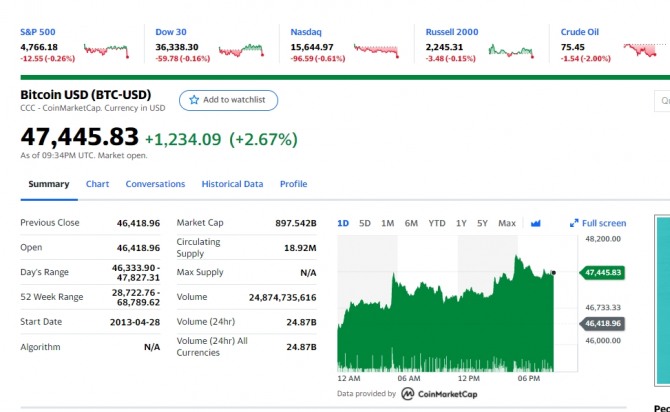Select the 1D chart range
Image resolution: width=670 pixels, height=412 pixels.
[343, 223]
